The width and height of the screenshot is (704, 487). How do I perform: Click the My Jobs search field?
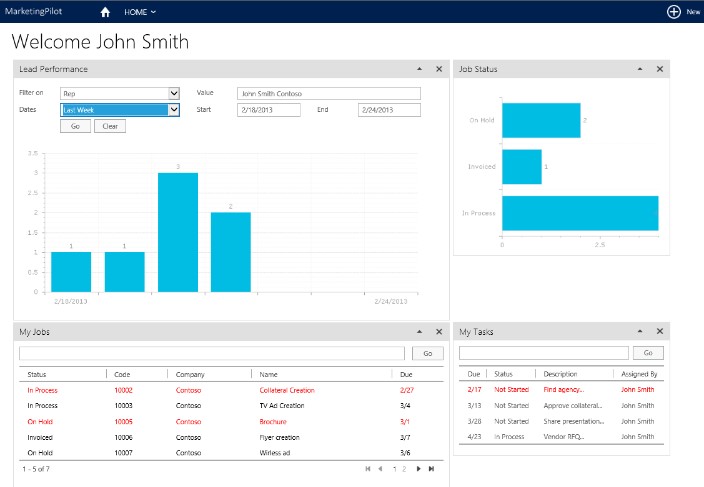click(213, 353)
